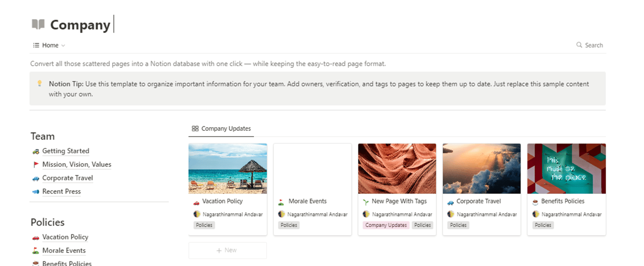Click Policies tag on Vacation Policy card

click(x=204, y=225)
